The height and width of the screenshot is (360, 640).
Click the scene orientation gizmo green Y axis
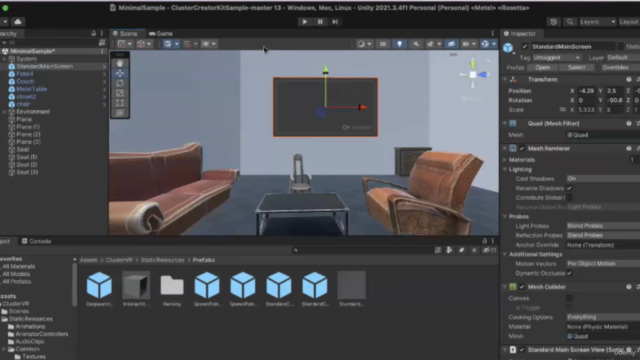tap(473, 64)
